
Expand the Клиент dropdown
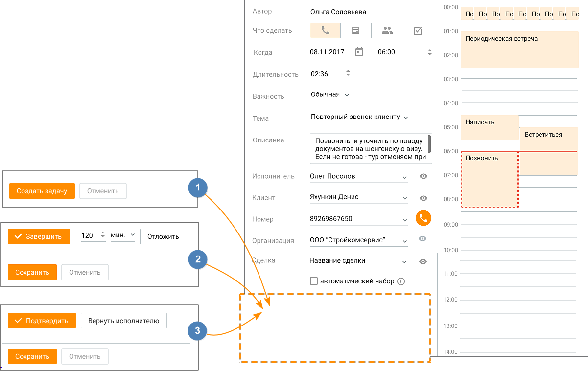[x=405, y=198]
